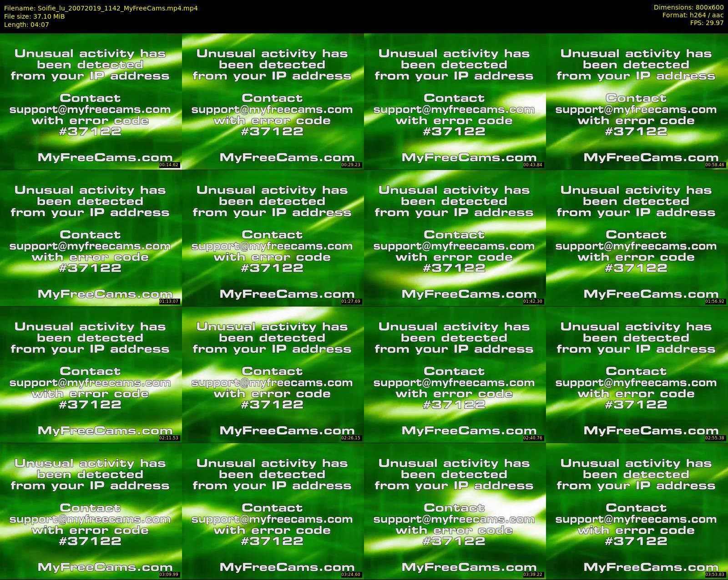728x580 pixels.
Task: Click the frame with timestamp 01:42.30
Action: pos(455,238)
